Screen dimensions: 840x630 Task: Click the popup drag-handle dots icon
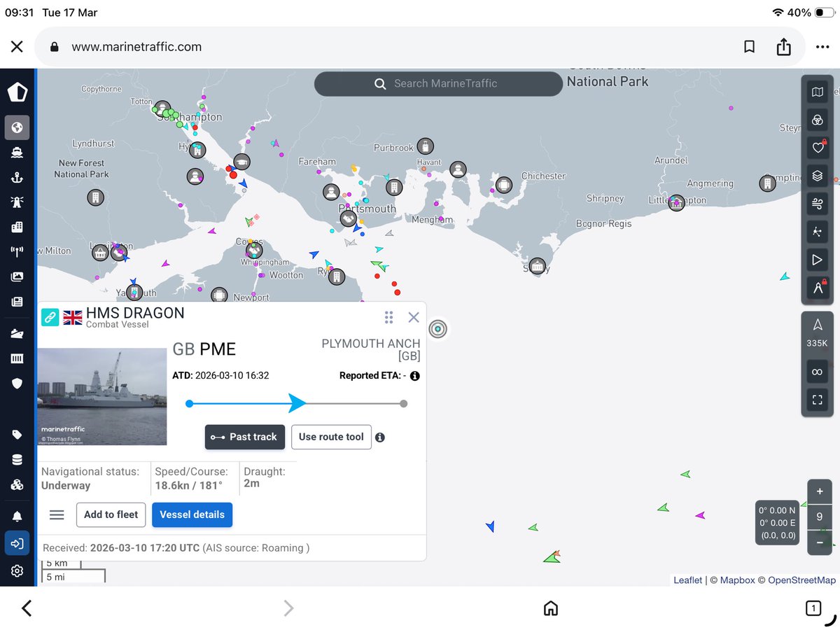click(x=389, y=317)
